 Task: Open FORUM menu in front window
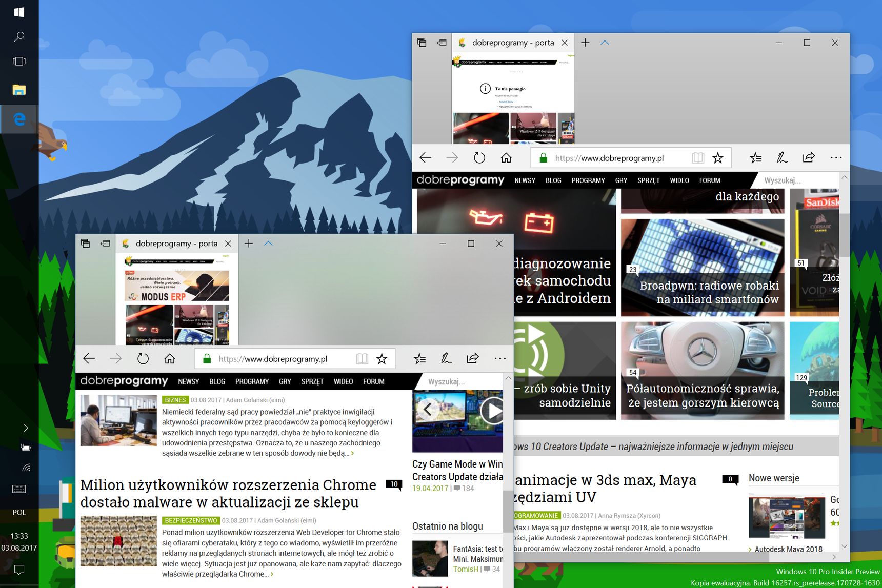click(374, 381)
